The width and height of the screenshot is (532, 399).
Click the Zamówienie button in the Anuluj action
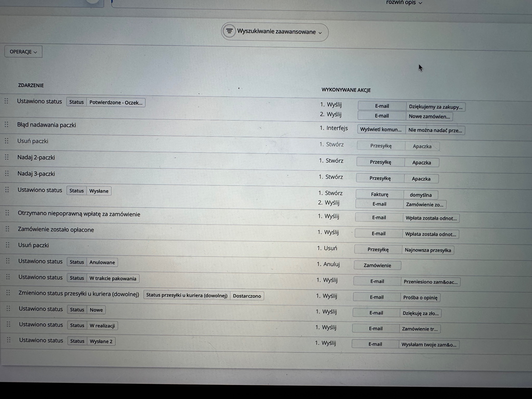click(377, 265)
